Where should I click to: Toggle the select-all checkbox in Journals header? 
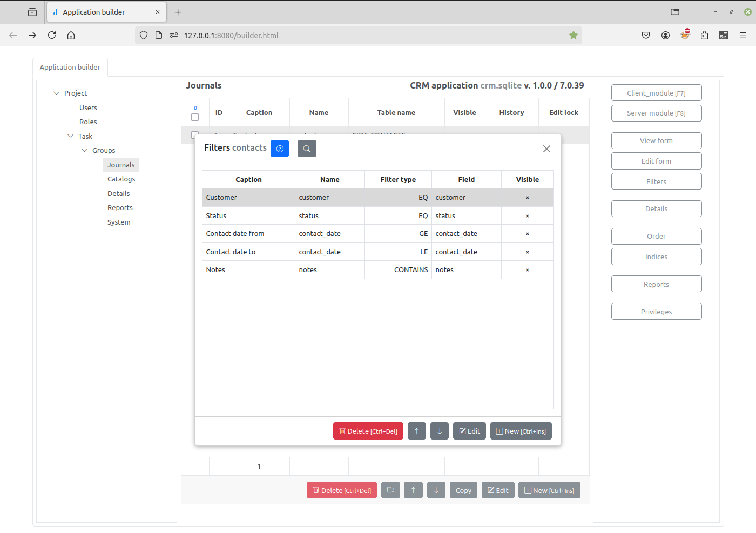point(195,117)
